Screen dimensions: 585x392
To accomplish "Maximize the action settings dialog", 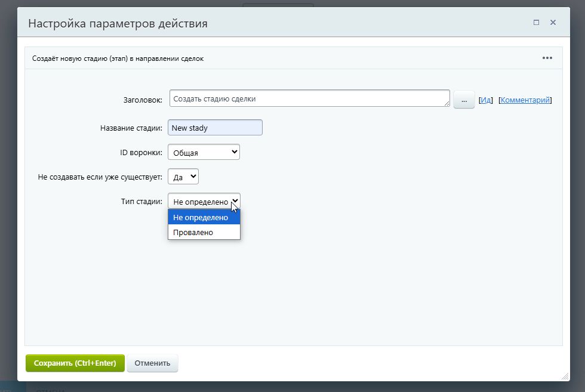I will (x=536, y=23).
